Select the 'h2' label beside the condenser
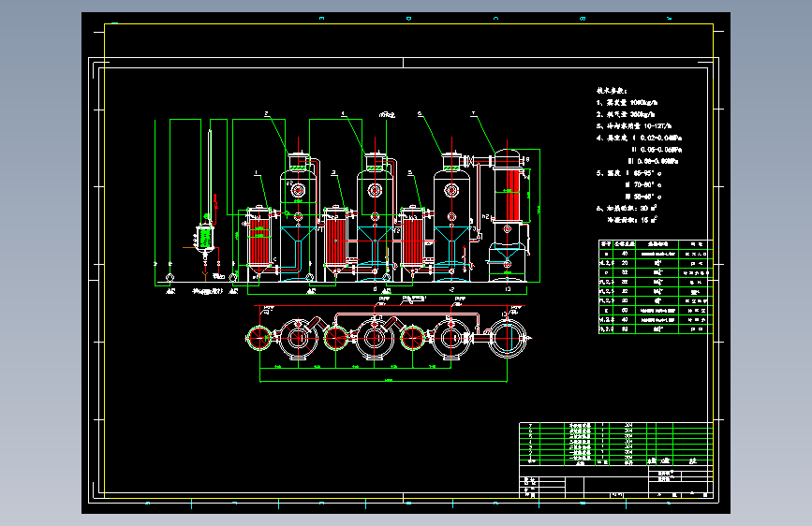 click(485, 216)
